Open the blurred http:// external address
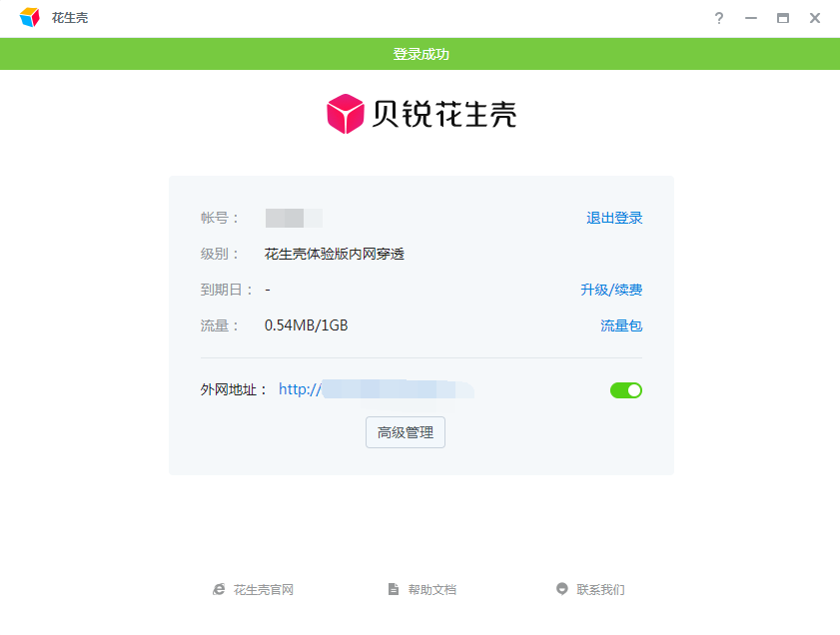 (x=377, y=389)
